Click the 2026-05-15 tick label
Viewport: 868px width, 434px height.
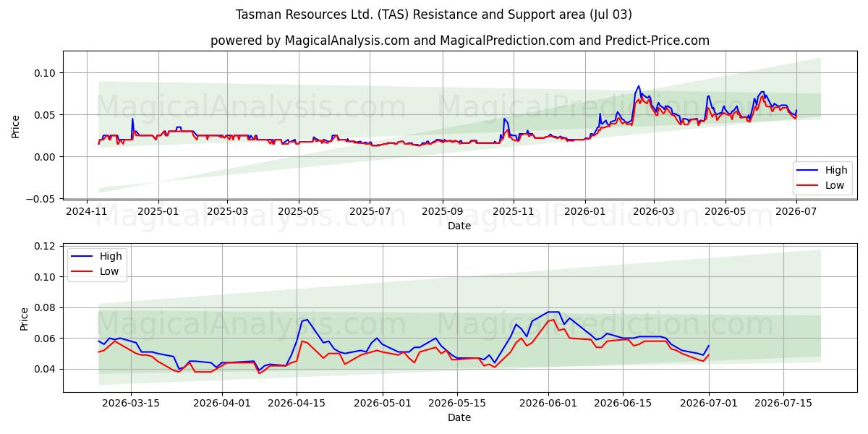click(x=457, y=404)
